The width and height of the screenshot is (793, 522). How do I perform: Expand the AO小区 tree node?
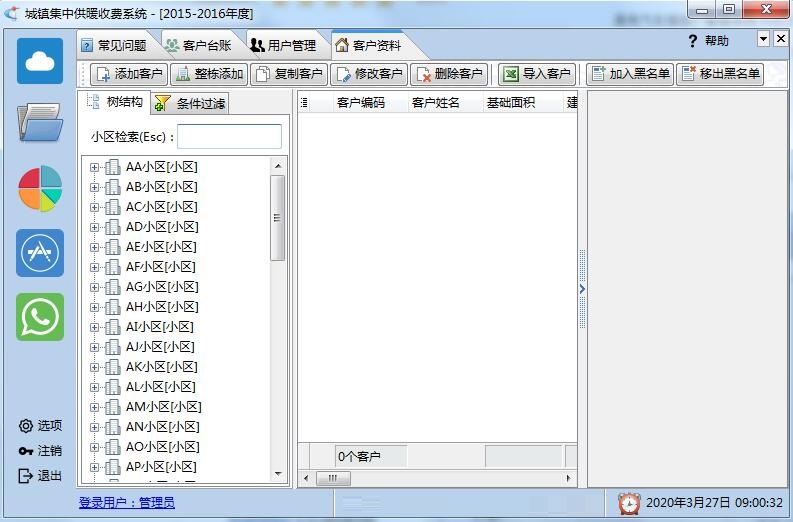click(94, 448)
